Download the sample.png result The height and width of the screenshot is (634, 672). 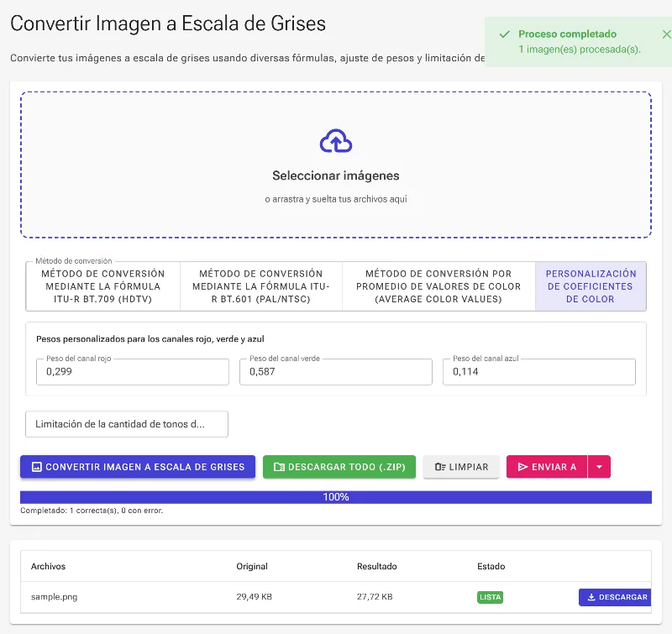[615, 597]
